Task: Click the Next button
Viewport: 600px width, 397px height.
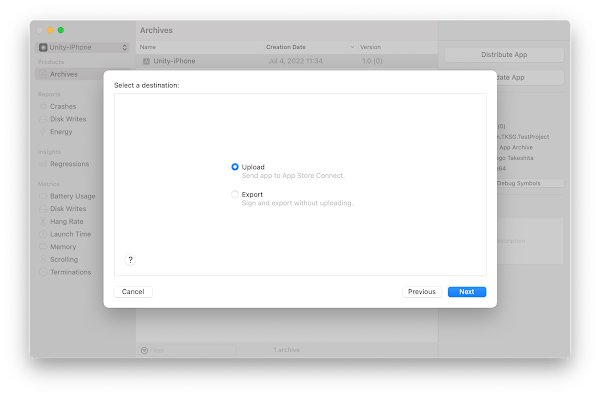Action: pyautogui.click(x=467, y=292)
